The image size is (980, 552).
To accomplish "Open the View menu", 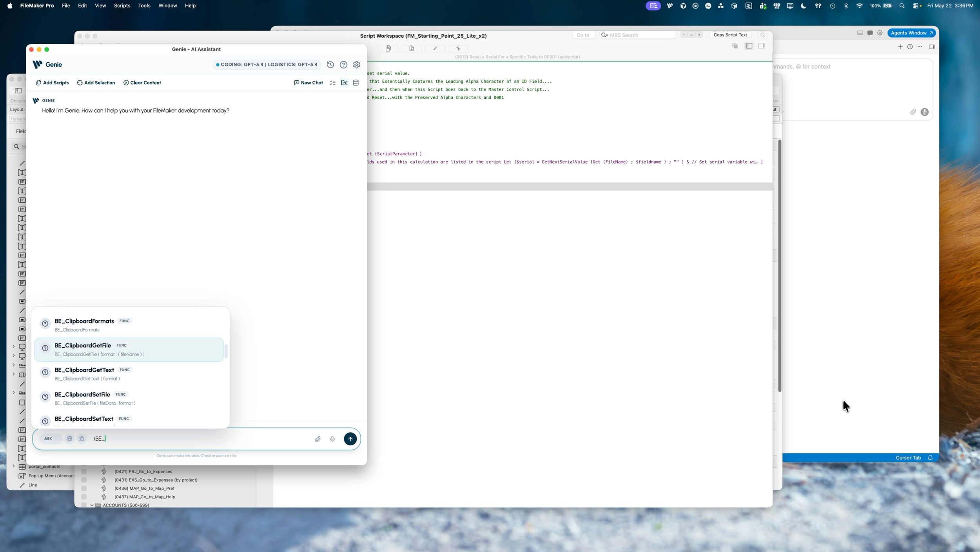I will click(100, 5).
